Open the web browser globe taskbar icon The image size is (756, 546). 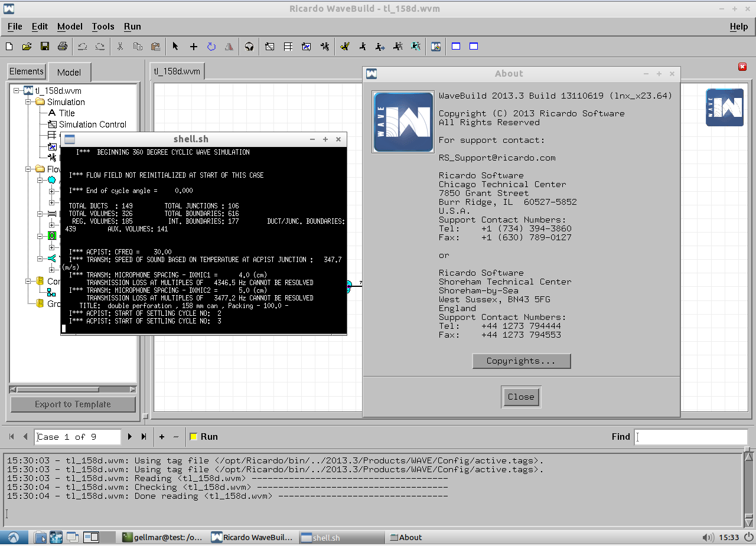(56, 537)
